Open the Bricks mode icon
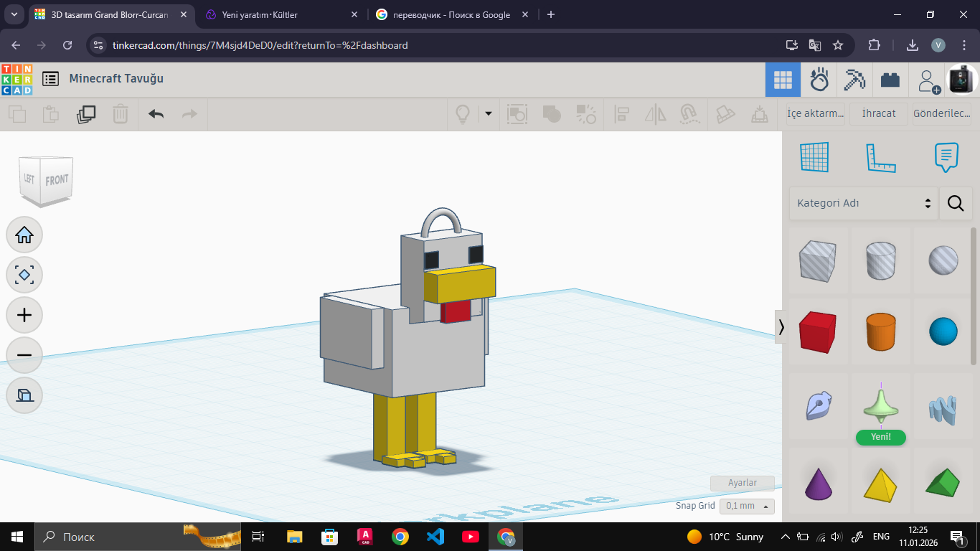The height and width of the screenshot is (551, 980). tap(890, 80)
